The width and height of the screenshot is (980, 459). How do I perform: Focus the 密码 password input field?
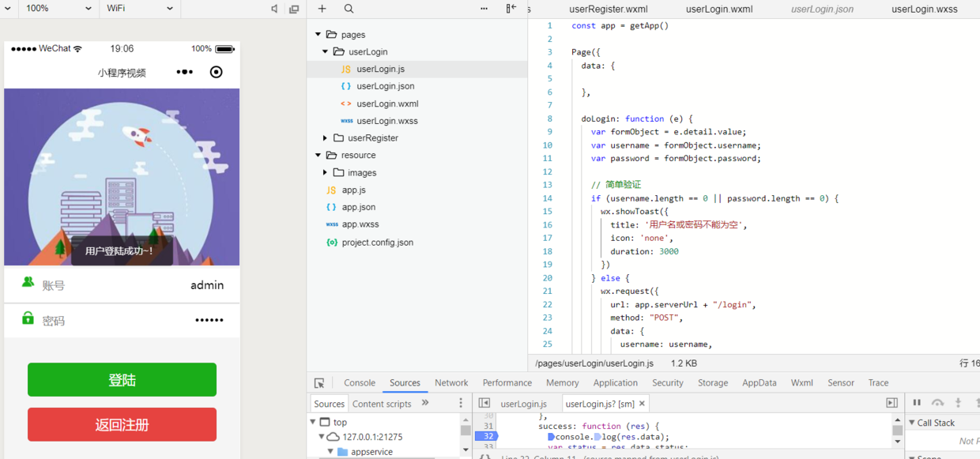tap(122, 320)
